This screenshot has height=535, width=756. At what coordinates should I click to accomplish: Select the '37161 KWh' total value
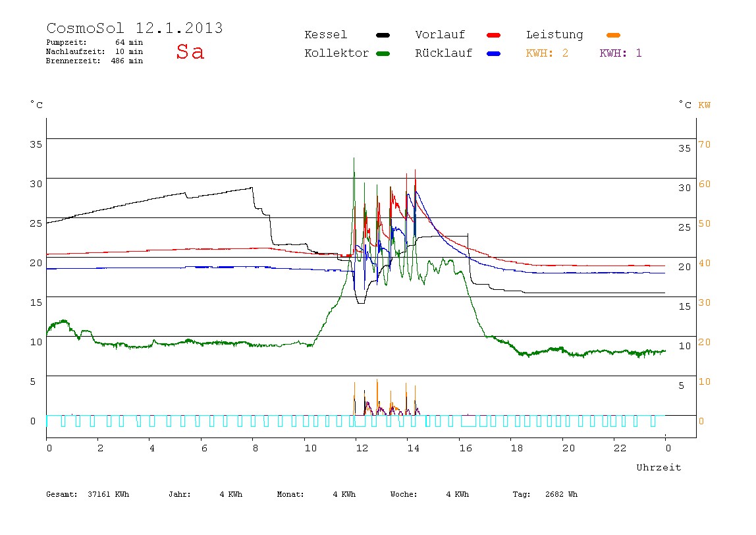pos(109,494)
